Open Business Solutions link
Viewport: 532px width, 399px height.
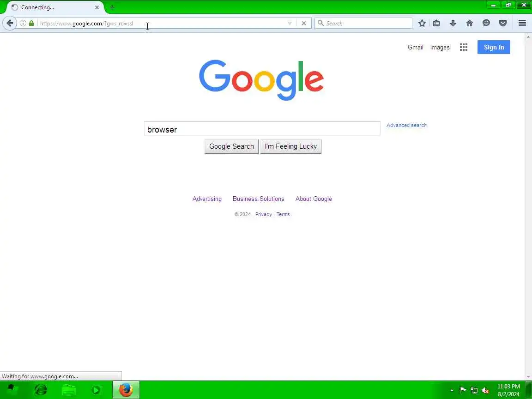point(259,199)
